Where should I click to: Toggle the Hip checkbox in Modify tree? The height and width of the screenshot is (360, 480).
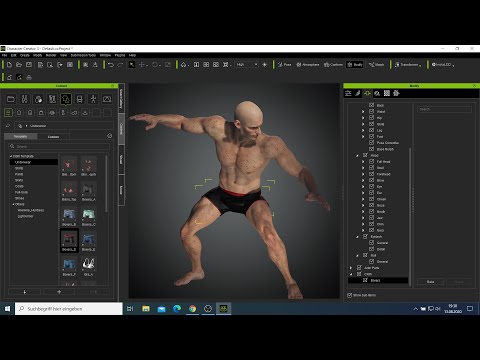pos(371,118)
